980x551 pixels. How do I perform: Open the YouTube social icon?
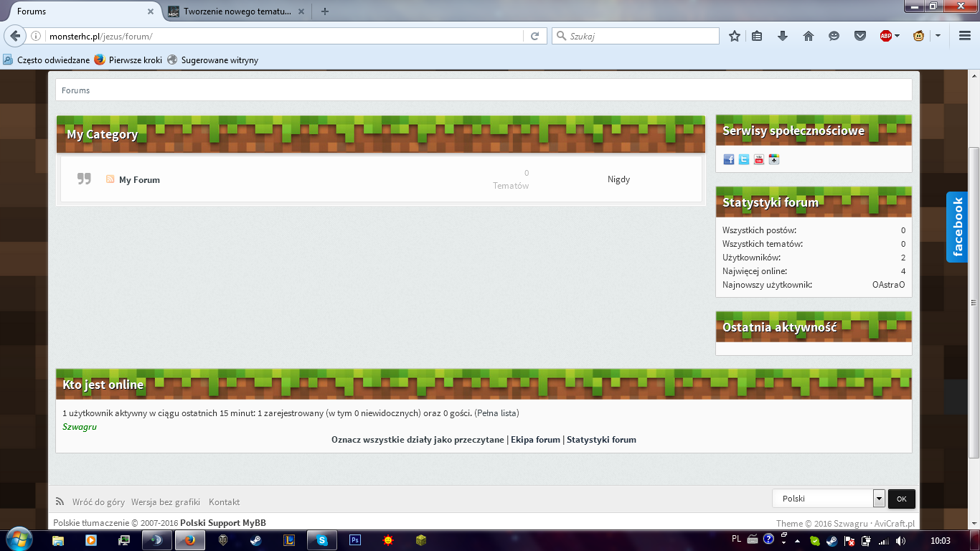pyautogui.click(x=759, y=159)
